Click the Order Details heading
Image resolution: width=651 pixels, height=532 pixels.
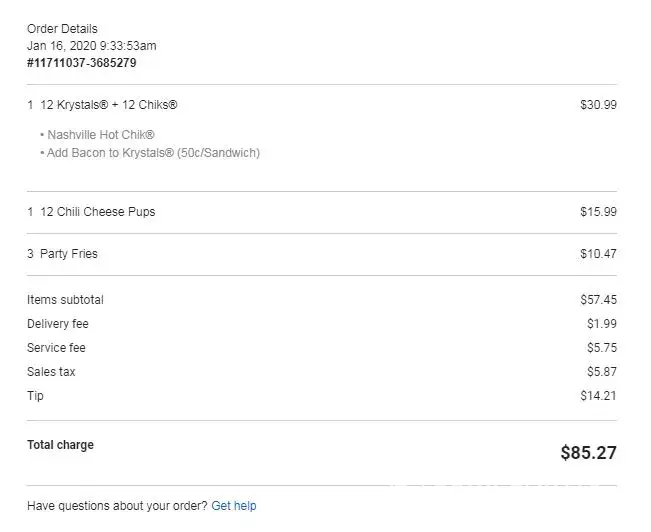coord(62,29)
